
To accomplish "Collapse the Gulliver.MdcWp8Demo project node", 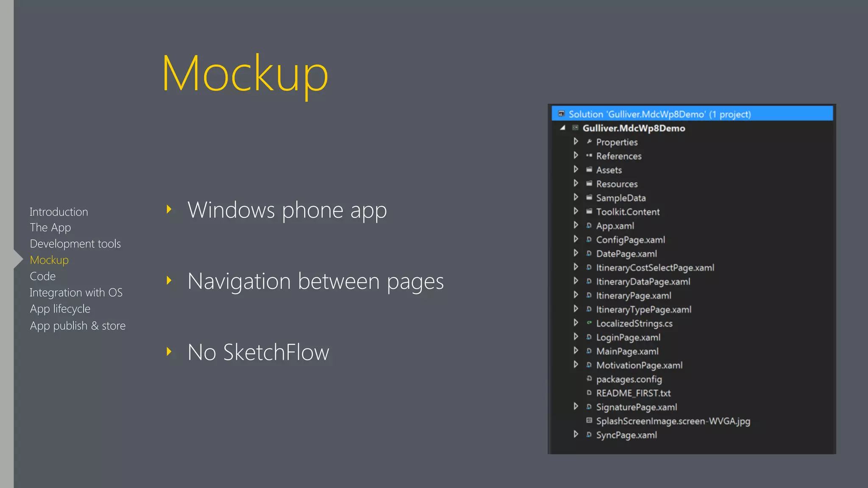I will pos(563,128).
